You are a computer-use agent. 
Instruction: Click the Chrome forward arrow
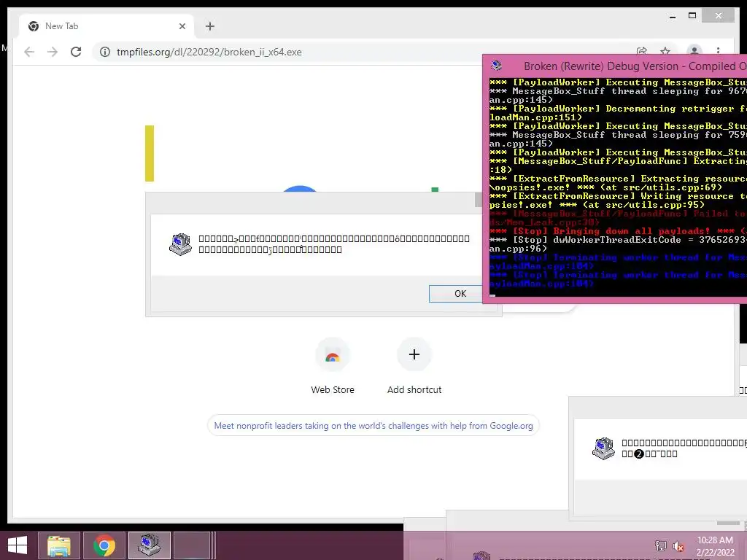[x=53, y=52]
